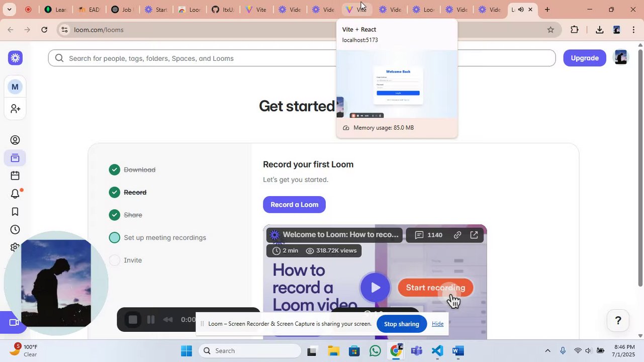Bookmark this page with the star icon

click(550, 30)
